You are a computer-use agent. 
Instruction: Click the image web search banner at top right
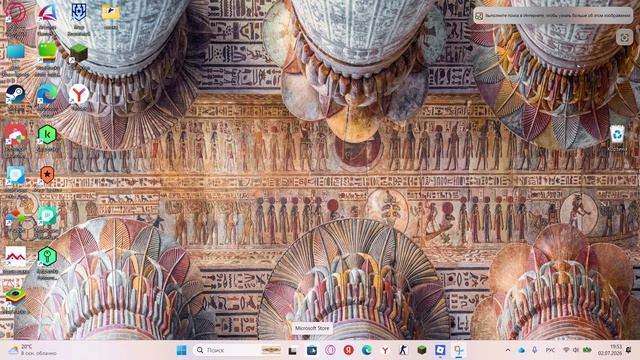point(553,16)
